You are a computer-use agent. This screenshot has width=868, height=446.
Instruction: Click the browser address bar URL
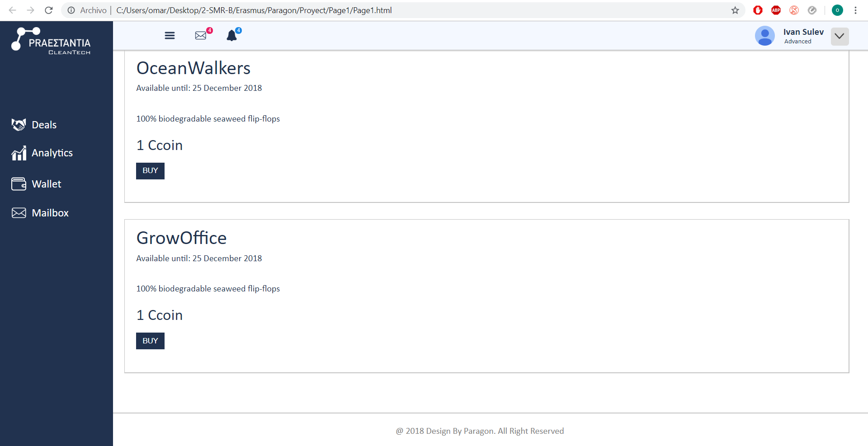tap(254, 10)
